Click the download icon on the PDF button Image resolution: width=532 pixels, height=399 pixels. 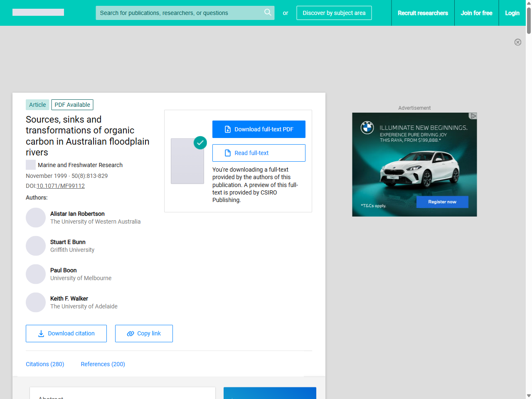pyautogui.click(x=227, y=129)
